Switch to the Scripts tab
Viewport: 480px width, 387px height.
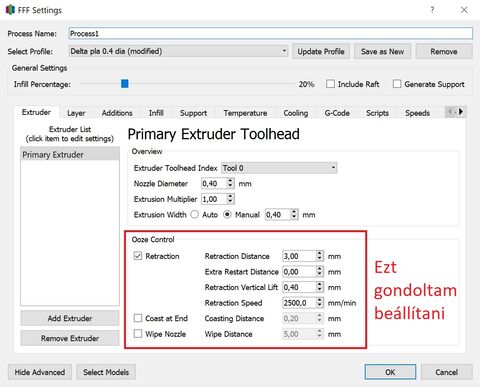[377, 113]
